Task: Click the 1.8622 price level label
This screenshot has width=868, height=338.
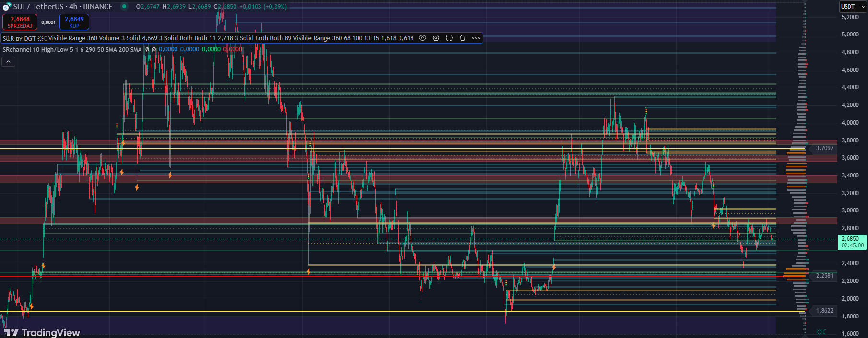Action: [824, 311]
